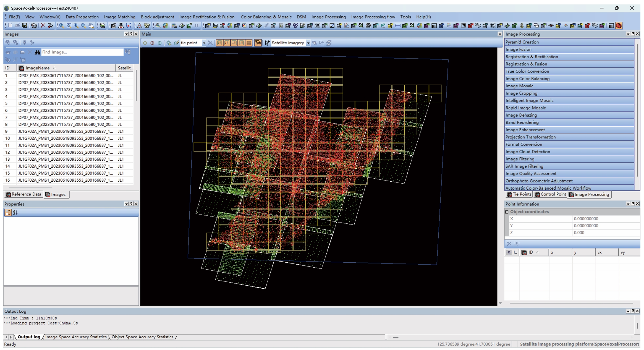Image resolution: width=644 pixels, height=350 pixels.
Task: Select the Pan hand tool
Action: [91, 26]
